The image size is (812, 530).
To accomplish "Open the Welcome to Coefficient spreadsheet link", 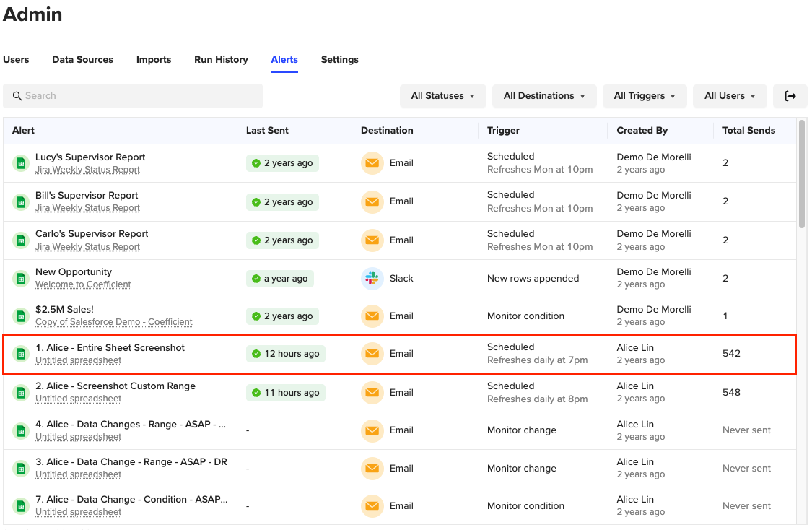I will [83, 284].
